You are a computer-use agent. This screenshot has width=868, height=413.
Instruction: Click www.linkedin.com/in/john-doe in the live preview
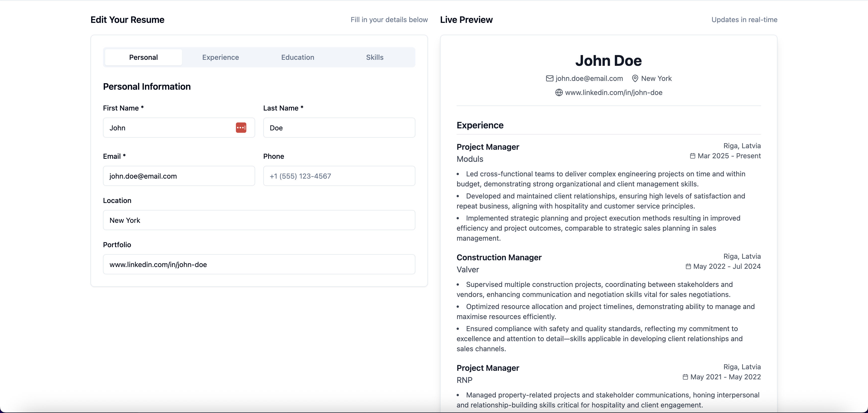coord(614,93)
